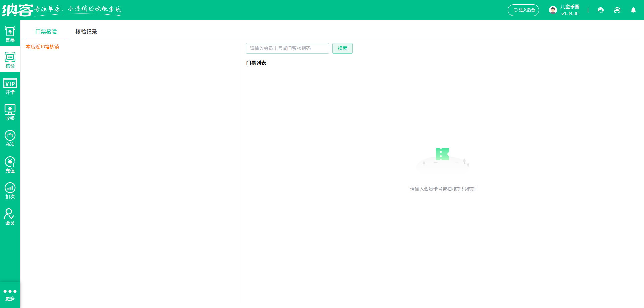Open the 充次 recharge times icon
The image size is (644, 308).
pos(10,138)
